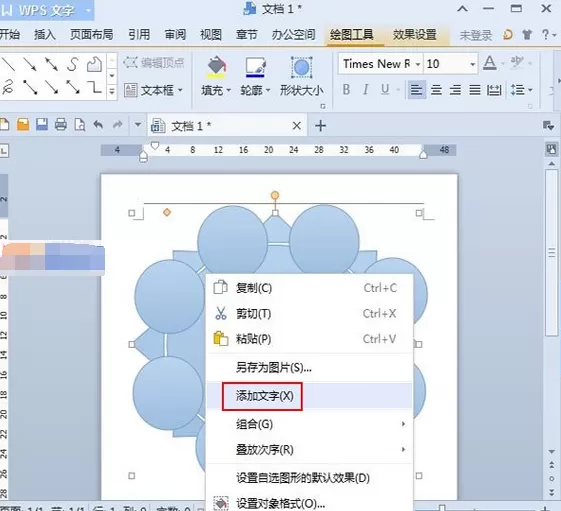The height and width of the screenshot is (511, 561).
Task: Select the scribble line tool
Action: 8,87
